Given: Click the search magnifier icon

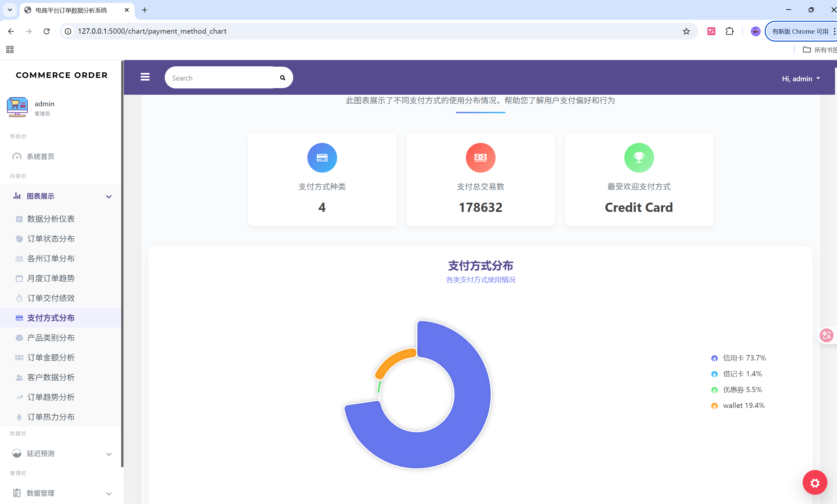Looking at the screenshot, I should (x=282, y=78).
